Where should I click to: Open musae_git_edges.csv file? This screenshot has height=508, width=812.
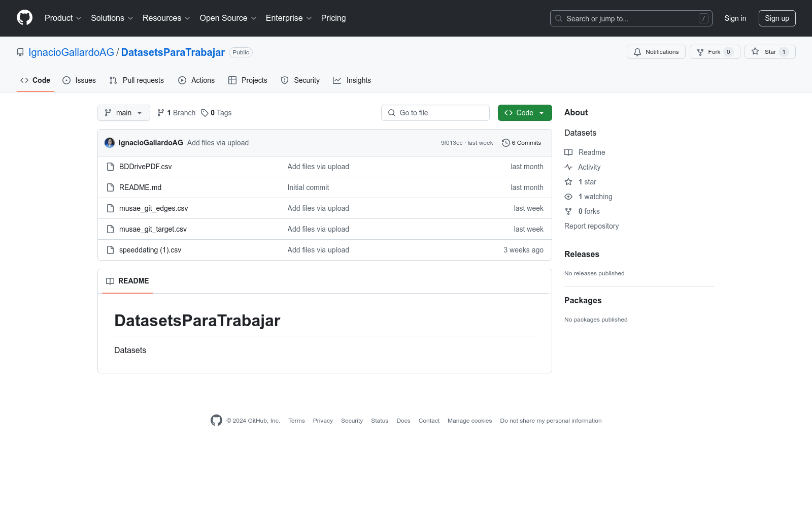154,208
